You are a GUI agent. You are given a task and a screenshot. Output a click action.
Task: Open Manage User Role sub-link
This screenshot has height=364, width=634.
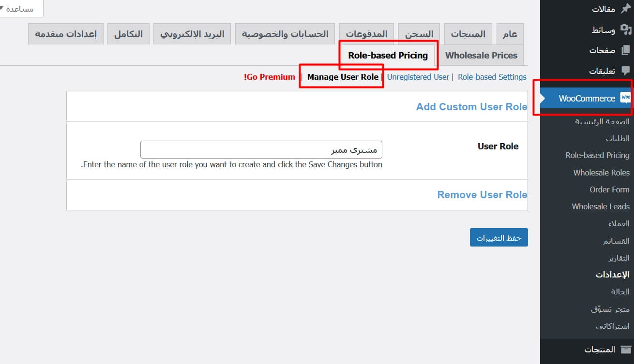pyautogui.click(x=343, y=77)
